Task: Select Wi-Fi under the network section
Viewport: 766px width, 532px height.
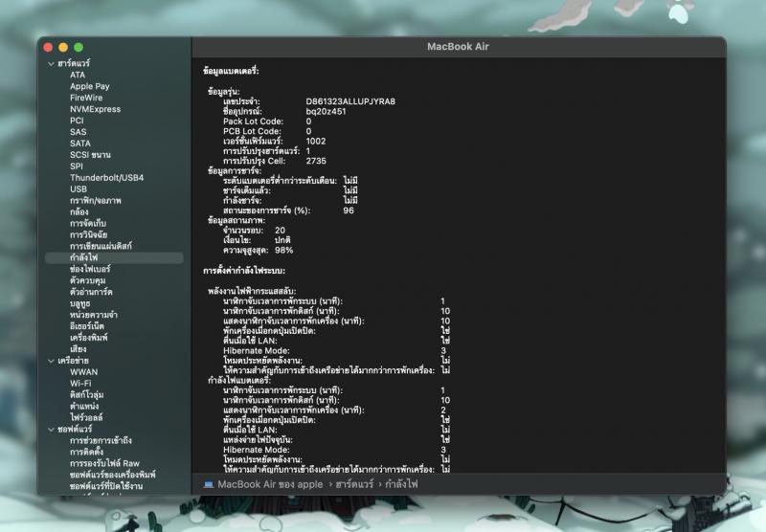Action: click(x=80, y=383)
